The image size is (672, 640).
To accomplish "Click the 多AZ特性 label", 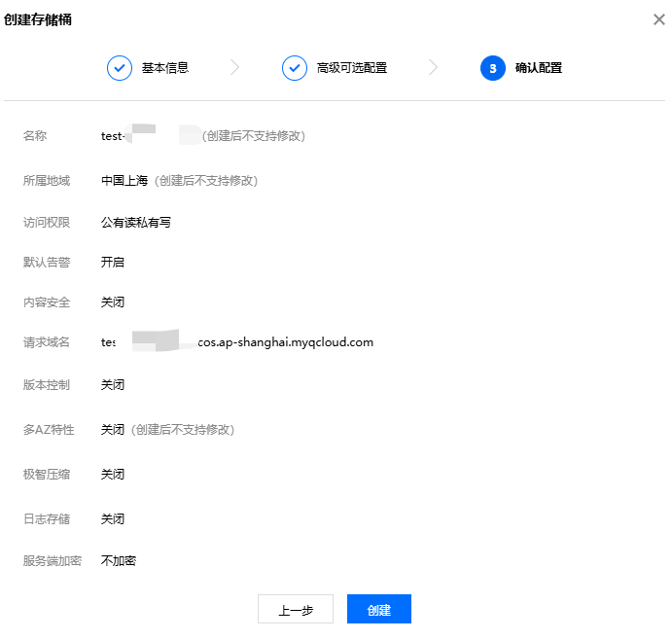I will pyautogui.click(x=49, y=430).
